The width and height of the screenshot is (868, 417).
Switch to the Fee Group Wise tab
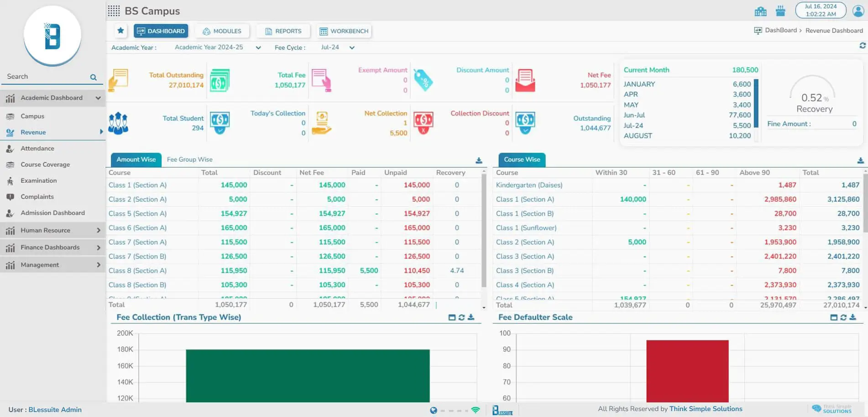click(189, 159)
